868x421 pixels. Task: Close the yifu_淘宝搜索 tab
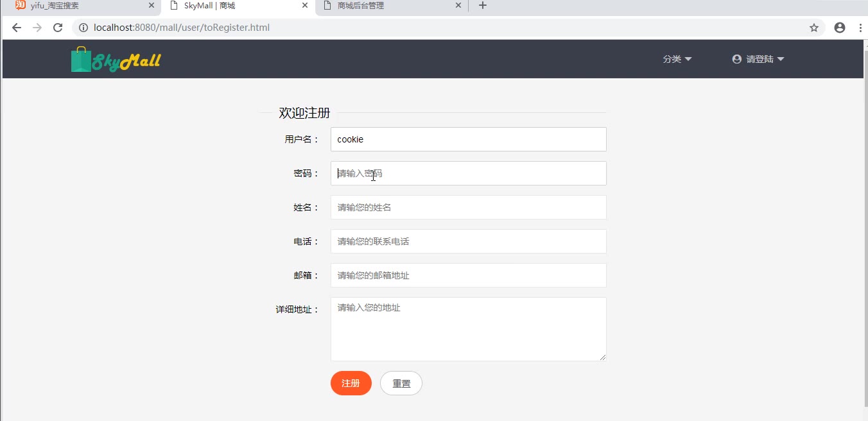[x=152, y=5]
